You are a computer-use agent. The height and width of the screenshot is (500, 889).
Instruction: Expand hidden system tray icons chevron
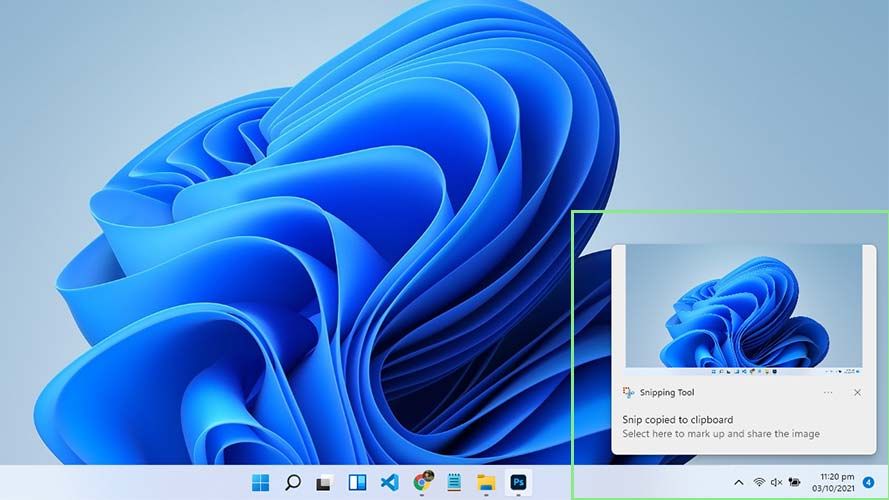click(x=739, y=482)
